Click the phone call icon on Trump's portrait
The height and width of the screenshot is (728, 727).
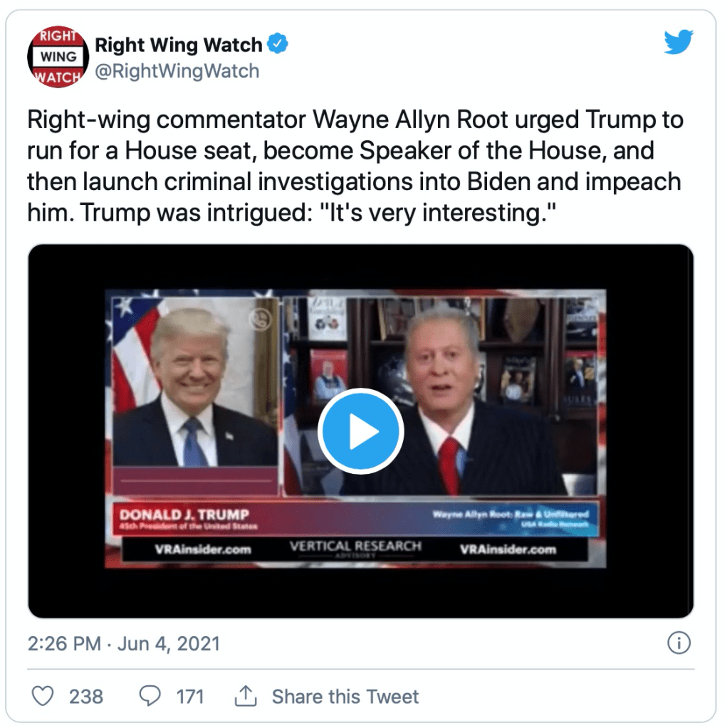260,320
